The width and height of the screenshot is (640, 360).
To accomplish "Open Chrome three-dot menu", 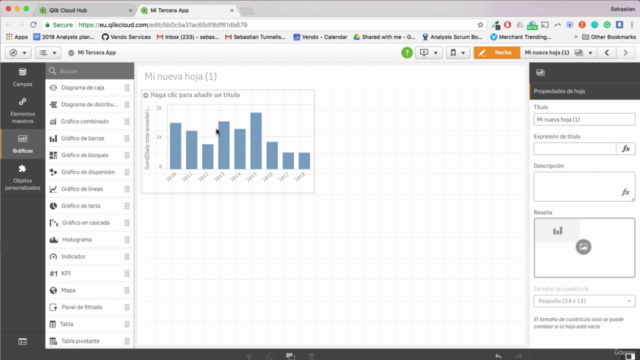I will (632, 25).
